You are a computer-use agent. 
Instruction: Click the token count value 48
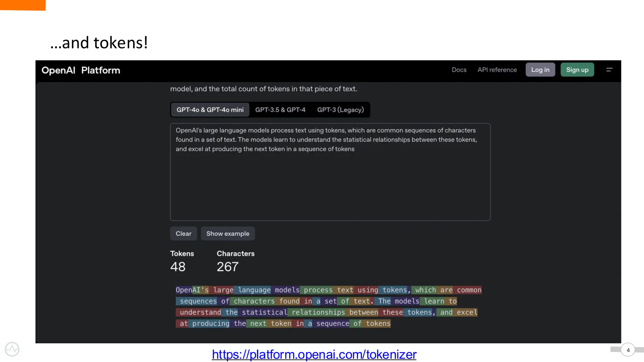[178, 267]
